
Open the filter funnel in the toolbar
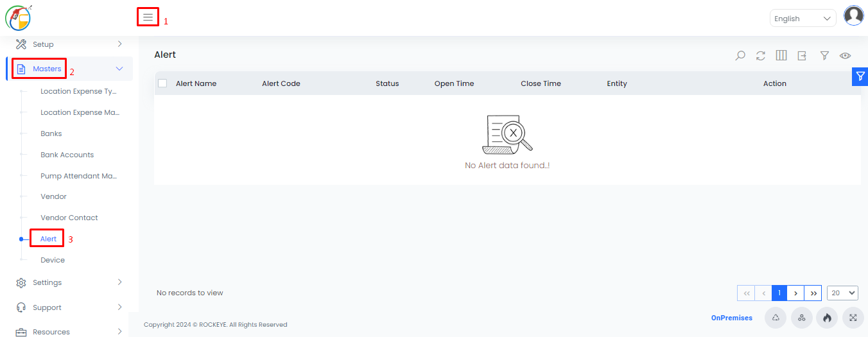pyautogui.click(x=824, y=56)
